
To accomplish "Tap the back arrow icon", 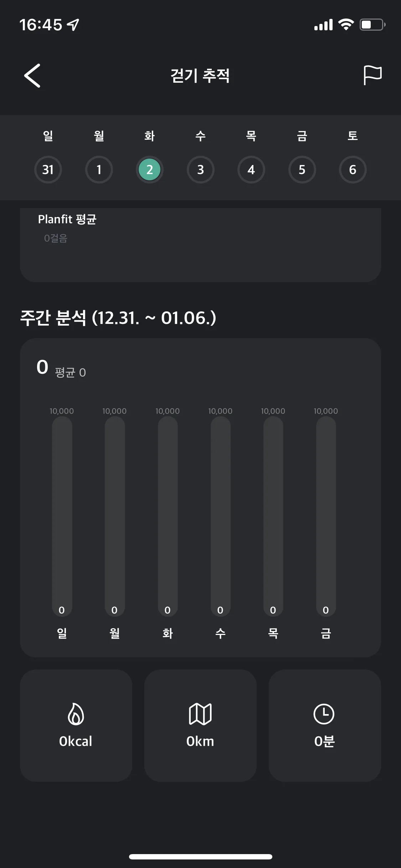I will click(x=32, y=76).
